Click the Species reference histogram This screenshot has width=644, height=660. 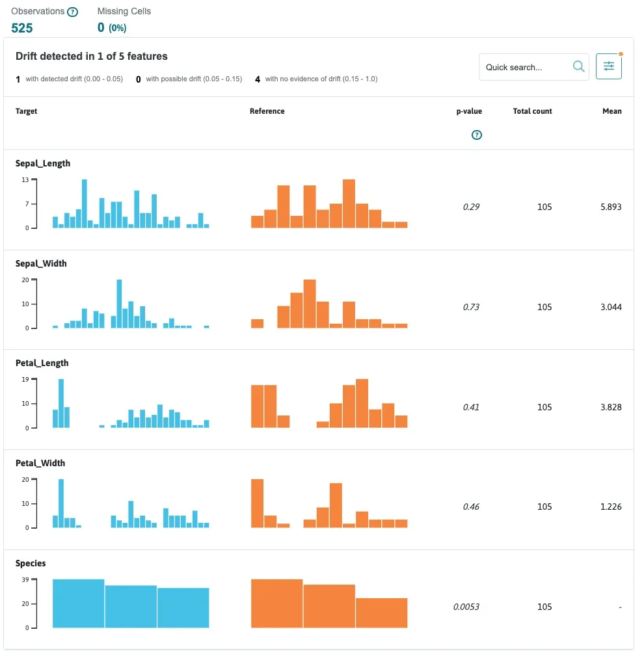[x=329, y=605]
